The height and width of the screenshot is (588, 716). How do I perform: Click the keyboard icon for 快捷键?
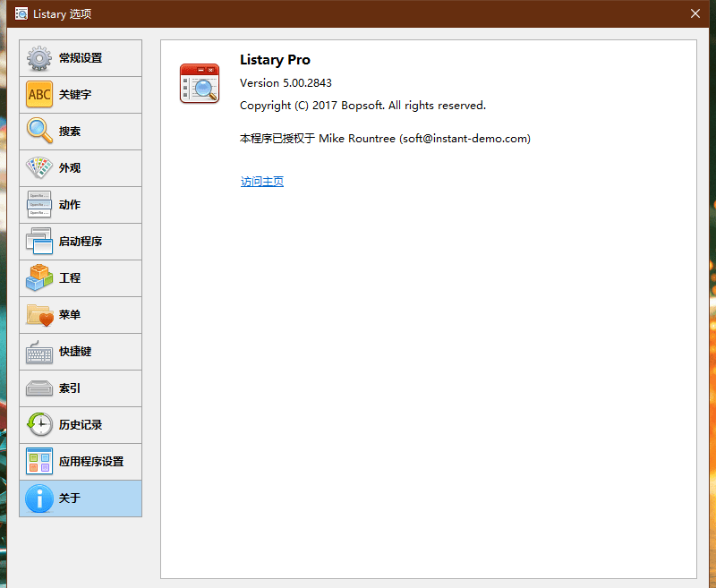pos(39,352)
